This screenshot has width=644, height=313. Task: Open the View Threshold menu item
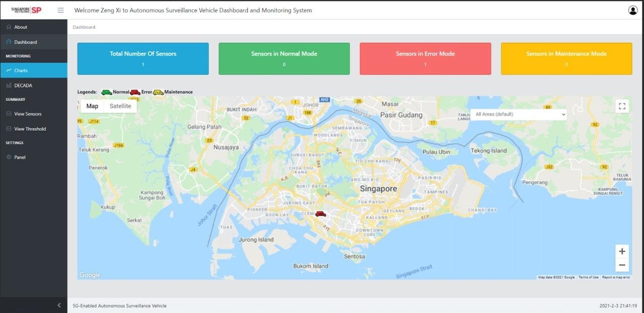click(34, 129)
